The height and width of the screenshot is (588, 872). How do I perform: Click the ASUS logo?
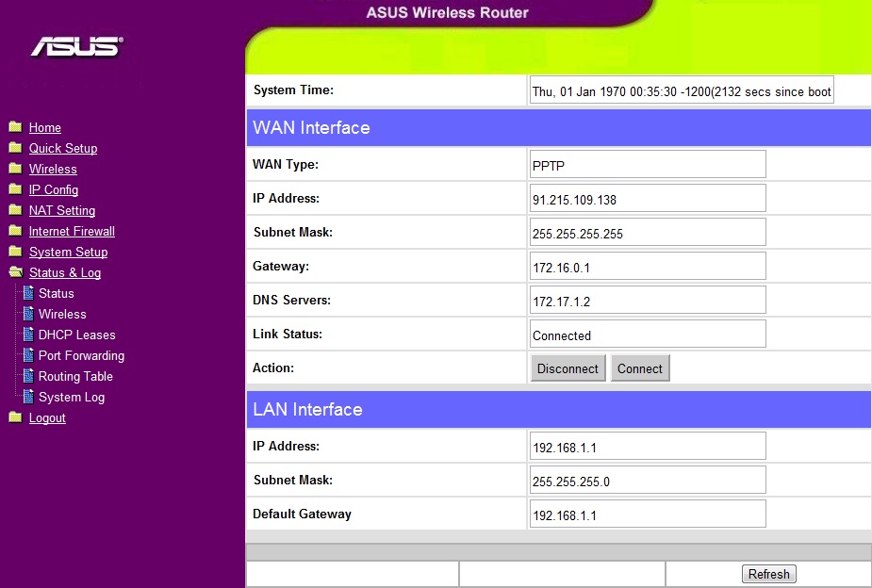point(76,47)
